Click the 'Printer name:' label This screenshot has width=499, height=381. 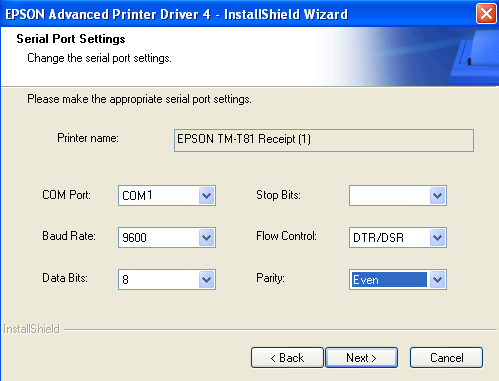(x=88, y=138)
